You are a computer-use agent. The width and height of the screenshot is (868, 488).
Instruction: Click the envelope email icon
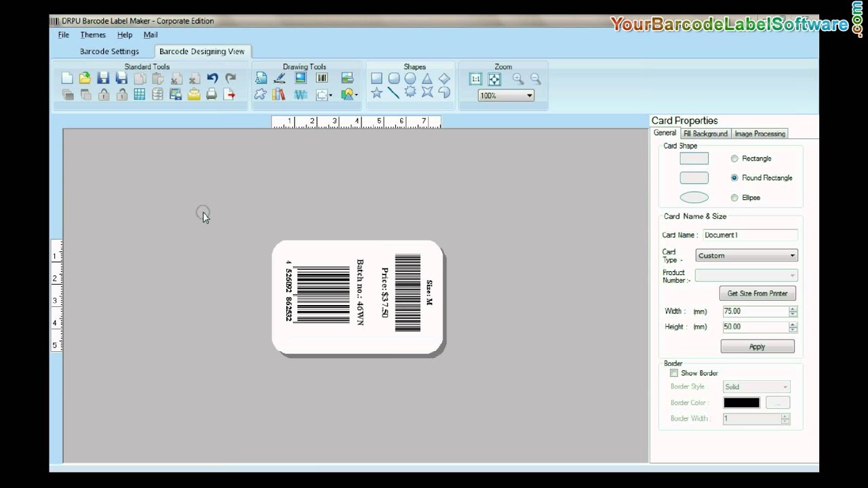pyautogui.click(x=194, y=95)
